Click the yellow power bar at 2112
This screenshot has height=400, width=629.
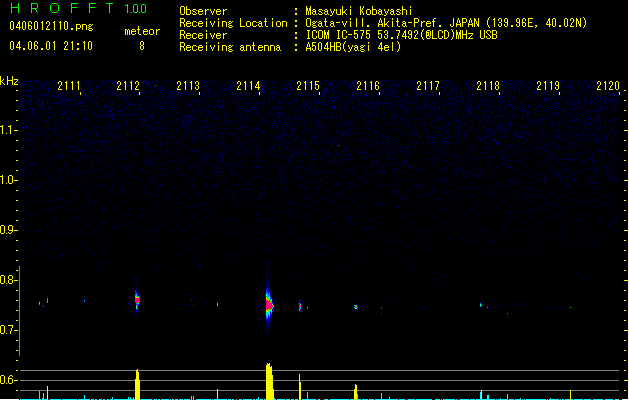[137, 384]
